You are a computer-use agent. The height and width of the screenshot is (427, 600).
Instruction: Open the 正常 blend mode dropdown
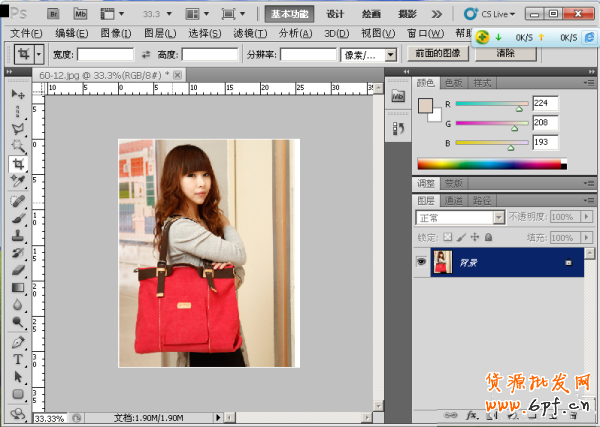[459, 217]
